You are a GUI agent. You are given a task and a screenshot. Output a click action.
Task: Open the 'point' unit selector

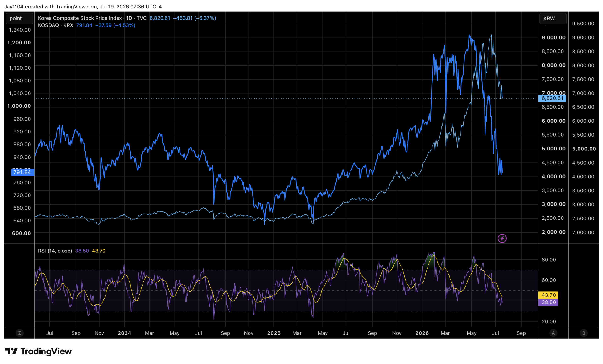[x=19, y=18]
